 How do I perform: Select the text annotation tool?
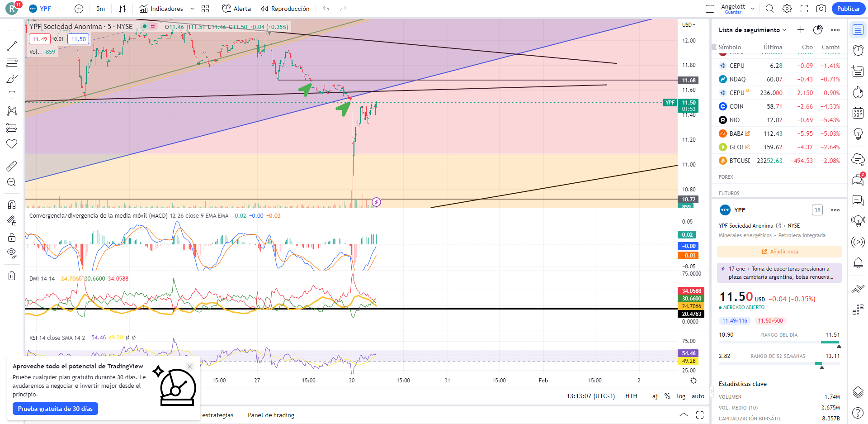pyautogui.click(x=12, y=95)
